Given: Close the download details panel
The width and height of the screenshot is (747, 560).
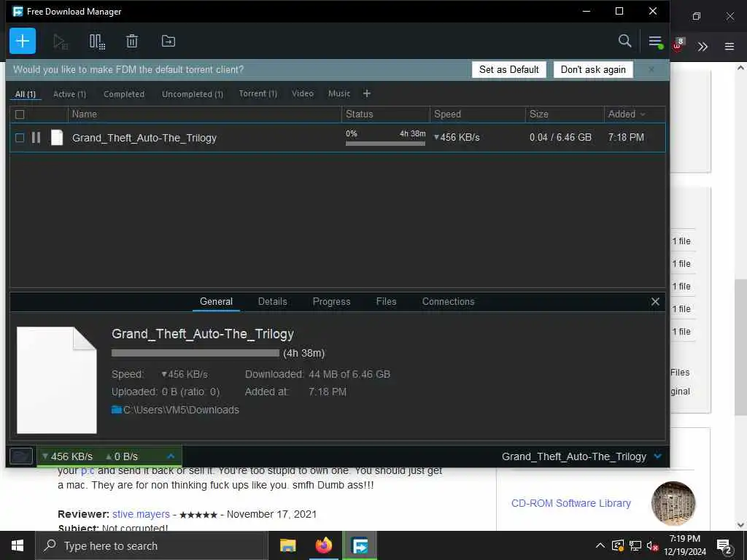Looking at the screenshot, I should (655, 301).
